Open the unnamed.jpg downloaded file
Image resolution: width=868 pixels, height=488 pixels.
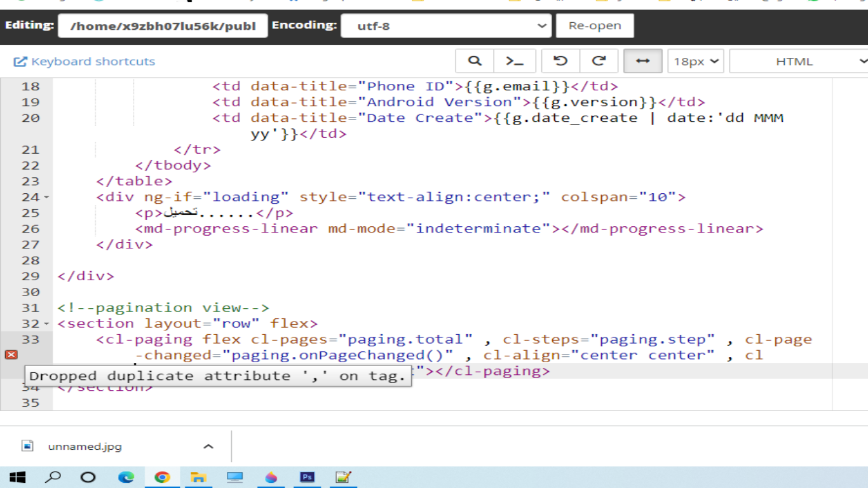84,447
